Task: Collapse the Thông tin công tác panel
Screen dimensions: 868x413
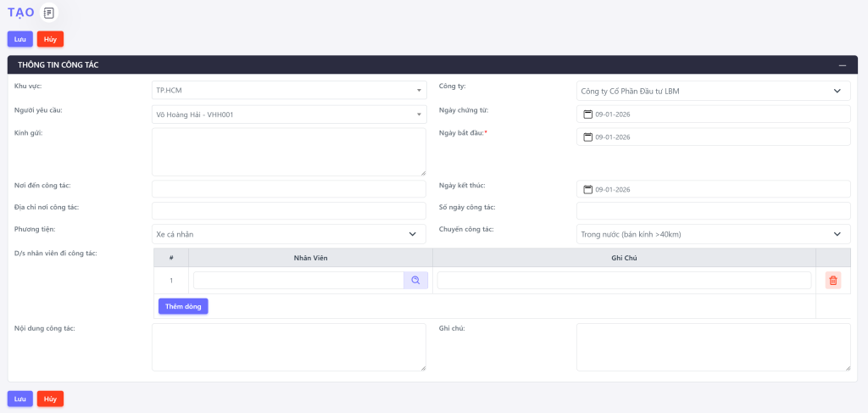Action: pyautogui.click(x=842, y=65)
